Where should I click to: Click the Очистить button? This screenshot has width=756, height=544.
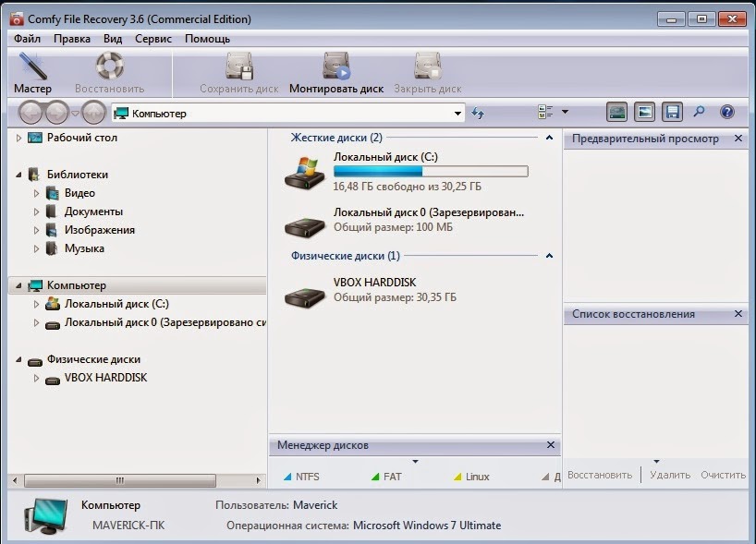point(724,475)
